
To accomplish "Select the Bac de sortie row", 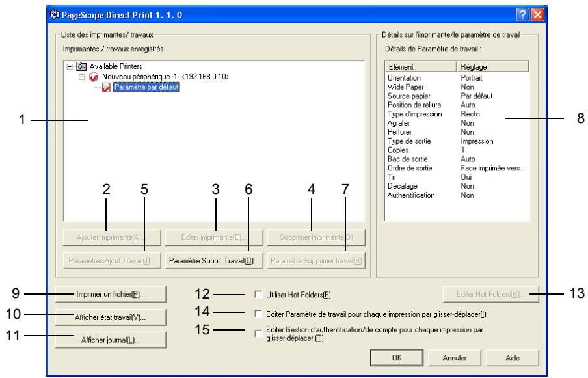I will pyautogui.click(x=457, y=159).
